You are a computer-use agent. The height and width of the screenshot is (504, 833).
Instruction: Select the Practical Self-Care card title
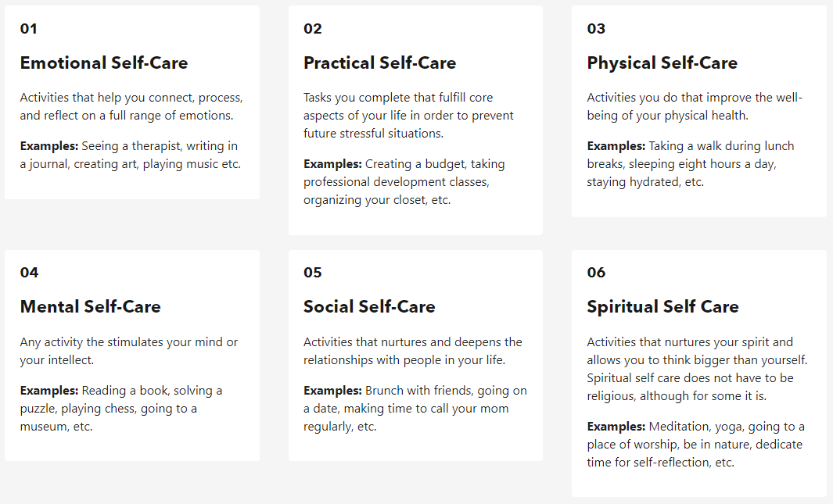coord(379,63)
